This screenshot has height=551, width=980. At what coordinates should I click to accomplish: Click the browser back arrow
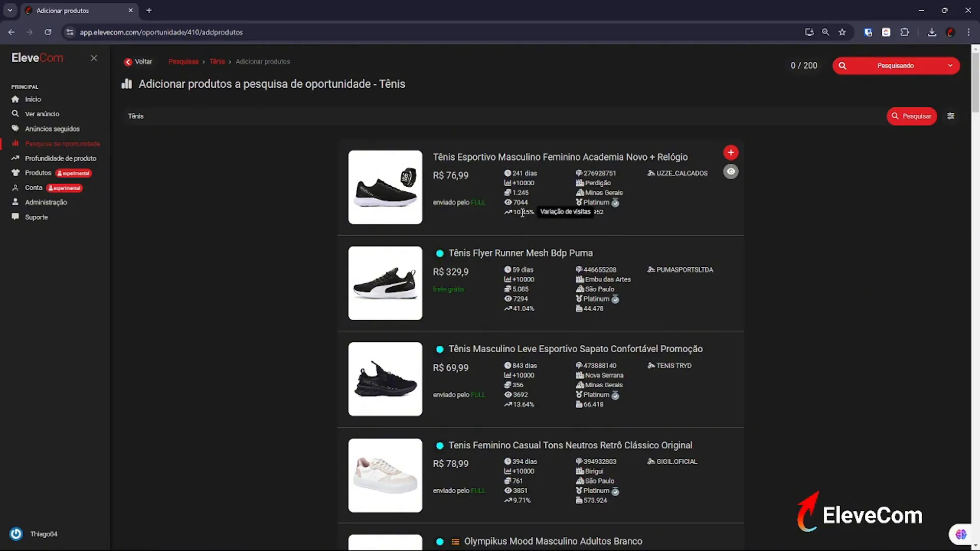click(11, 32)
